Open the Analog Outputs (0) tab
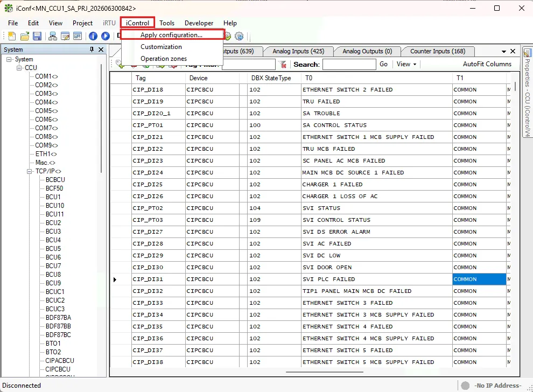 367,51
